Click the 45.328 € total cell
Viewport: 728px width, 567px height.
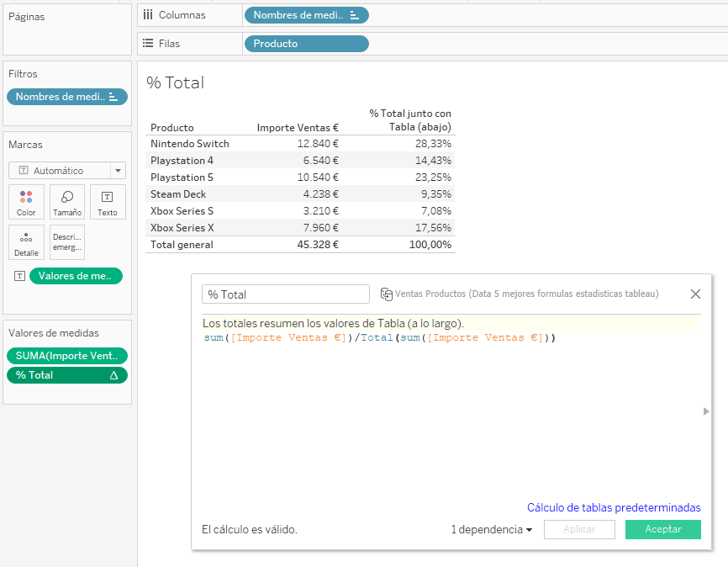(318, 245)
